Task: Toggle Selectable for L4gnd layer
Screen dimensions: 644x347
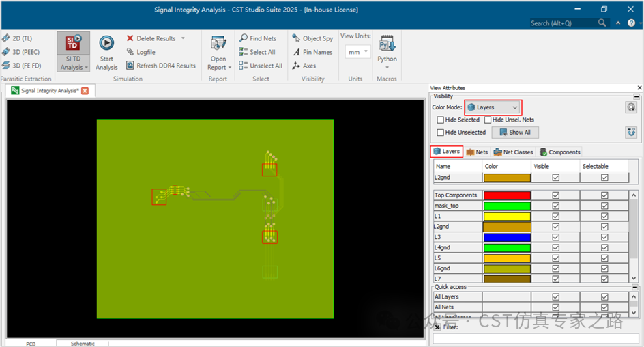Action: tap(604, 247)
